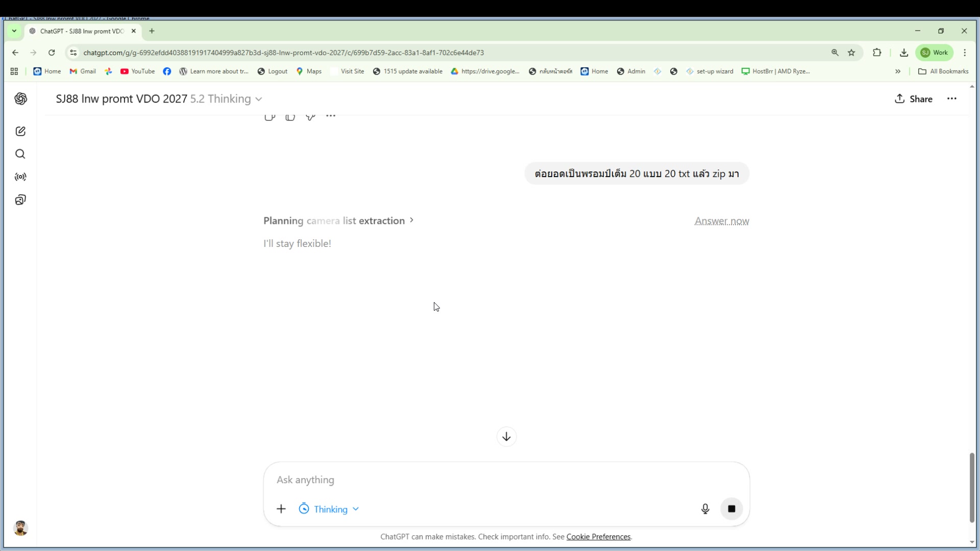This screenshot has height=551, width=980.
Task: Expand the 5.2 Thinking model dropdown
Action: [x=226, y=99]
